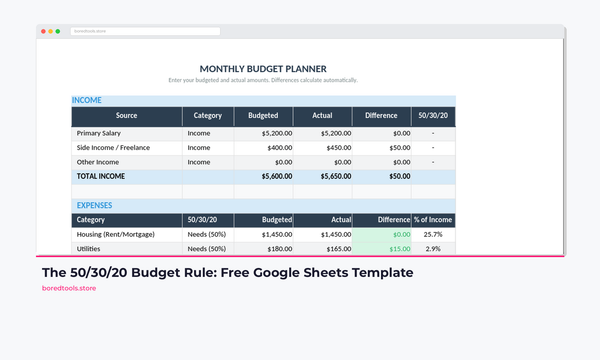The height and width of the screenshot is (360, 600).
Task: Visit the pink boredtools.store link
Action: (69, 288)
